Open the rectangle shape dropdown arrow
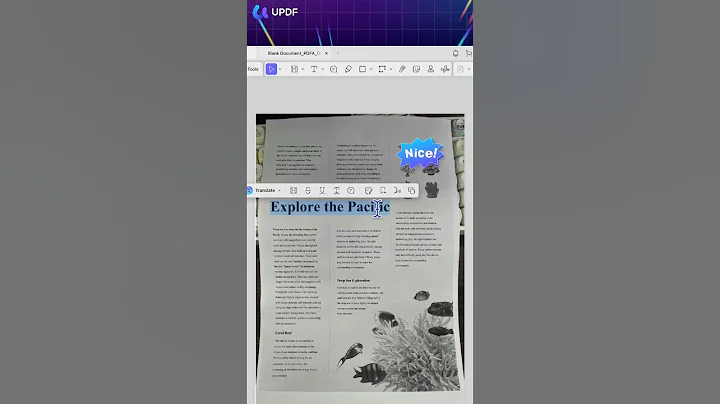 371,69
